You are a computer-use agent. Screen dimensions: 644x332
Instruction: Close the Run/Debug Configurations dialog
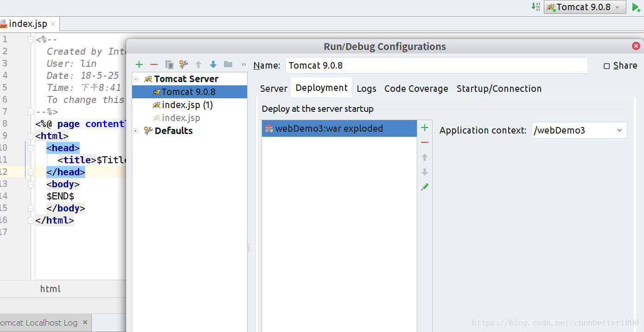(636, 46)
